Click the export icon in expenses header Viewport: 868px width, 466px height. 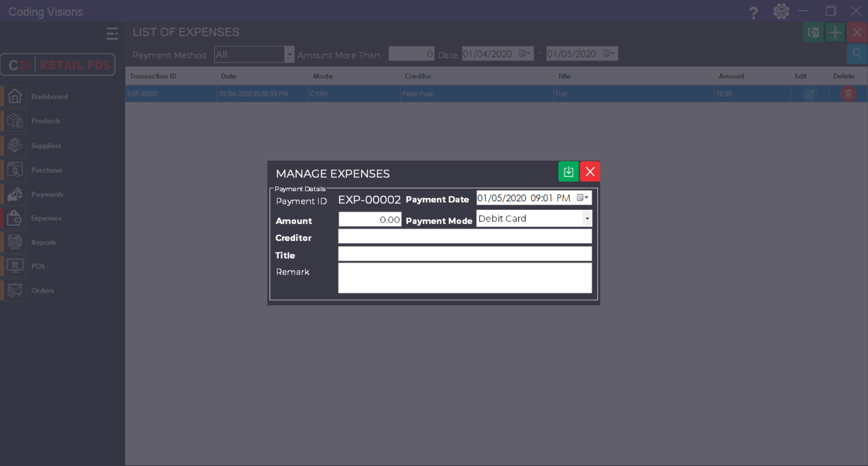[813, 33]
